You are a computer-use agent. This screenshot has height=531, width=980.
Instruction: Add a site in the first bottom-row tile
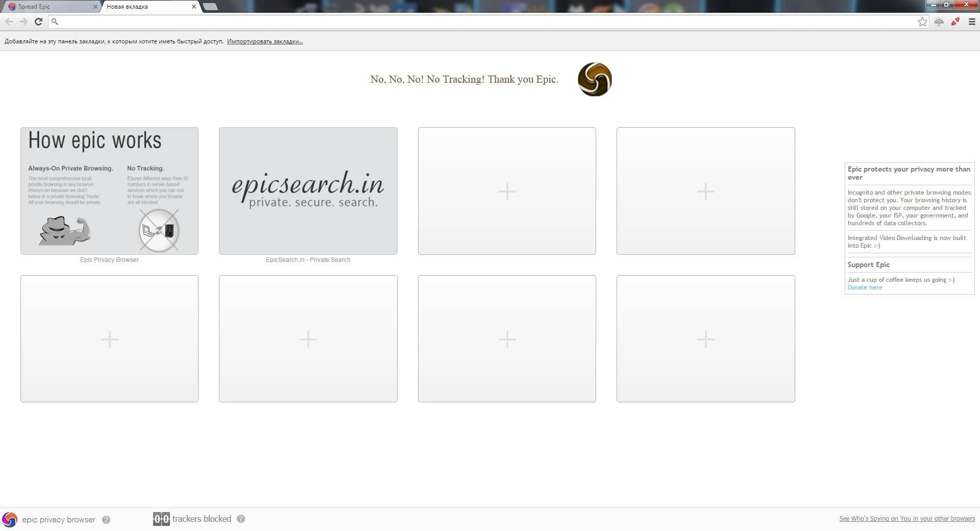109,339
